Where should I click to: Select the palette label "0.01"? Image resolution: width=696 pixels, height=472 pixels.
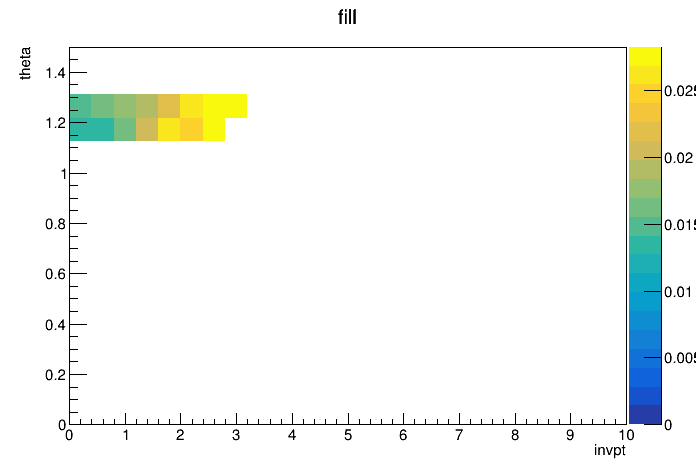[678, 292]
